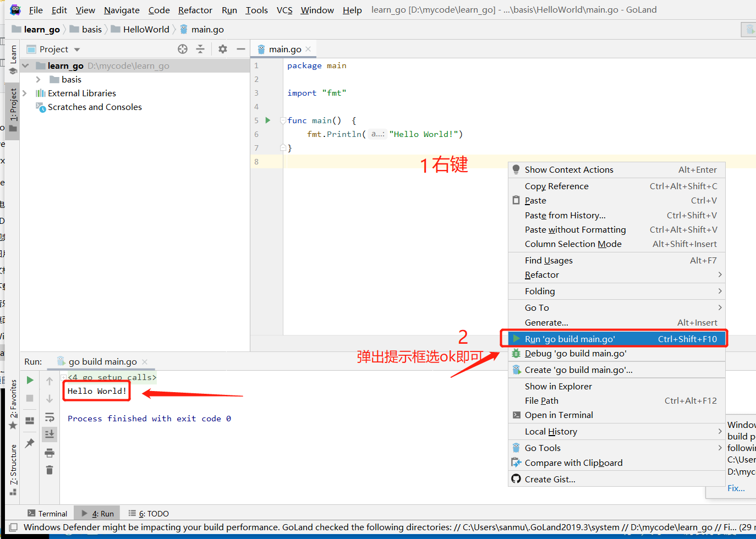
Task: Close the main.go editor tab
Action: coord(308,49)
